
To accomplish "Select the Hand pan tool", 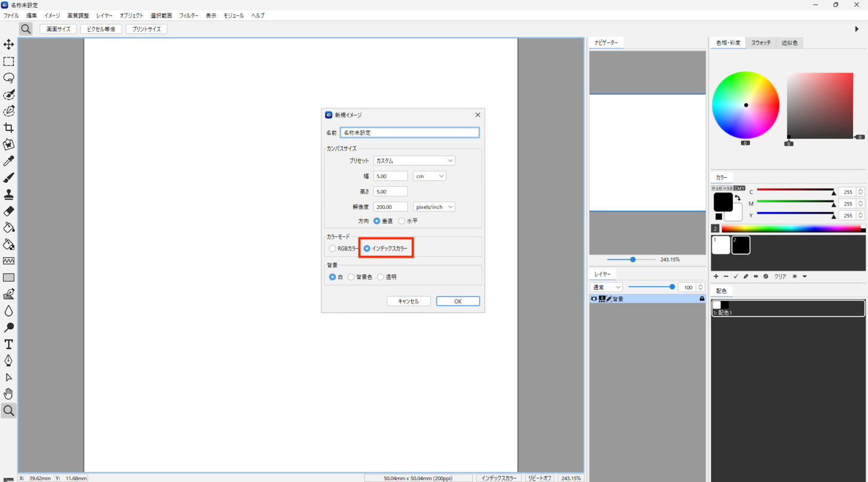I will [8, 394].
